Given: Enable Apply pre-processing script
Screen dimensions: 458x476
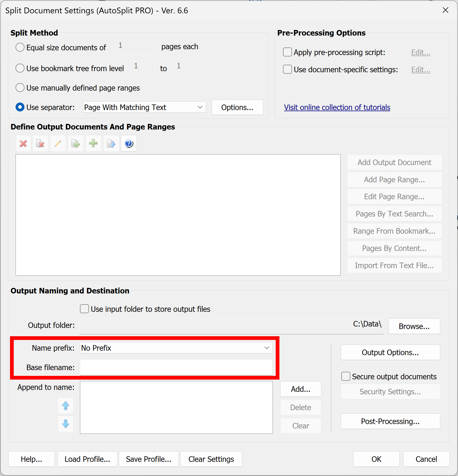Looking at the screenshot, I should pyautogui.click(x=287, y=52).
